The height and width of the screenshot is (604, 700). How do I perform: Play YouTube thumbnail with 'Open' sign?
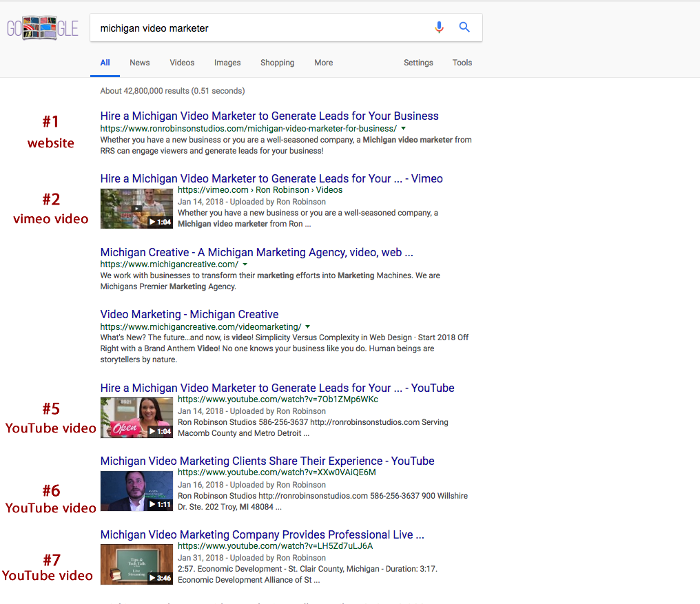point(136,418)
